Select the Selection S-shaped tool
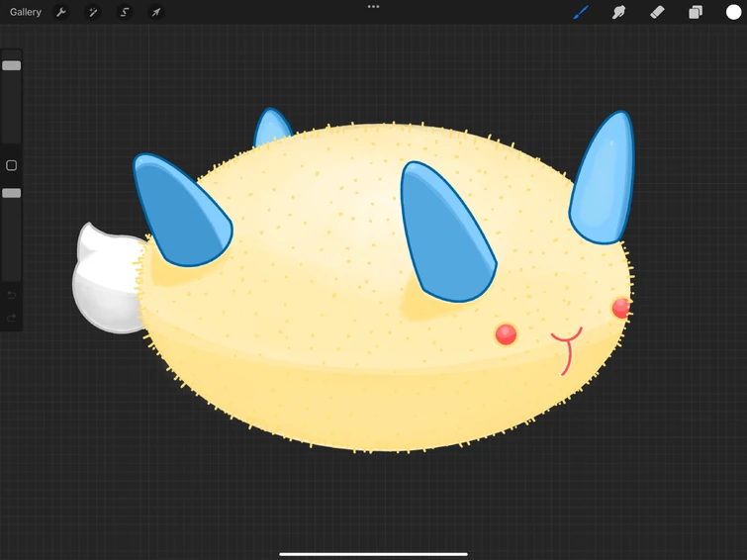The image size is (747, 560). coord(125,12)
